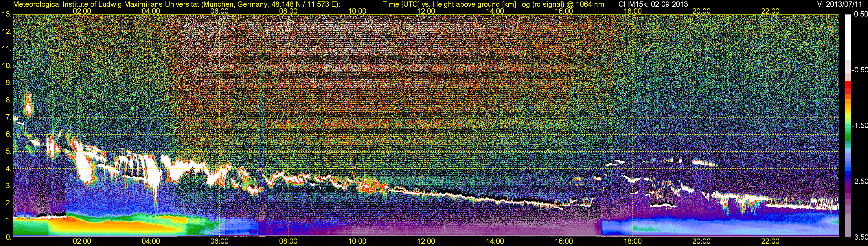The width and height of the screenshot is (868, 246).
Task: Click the height axis label '12.'
Action: [6, 32]
